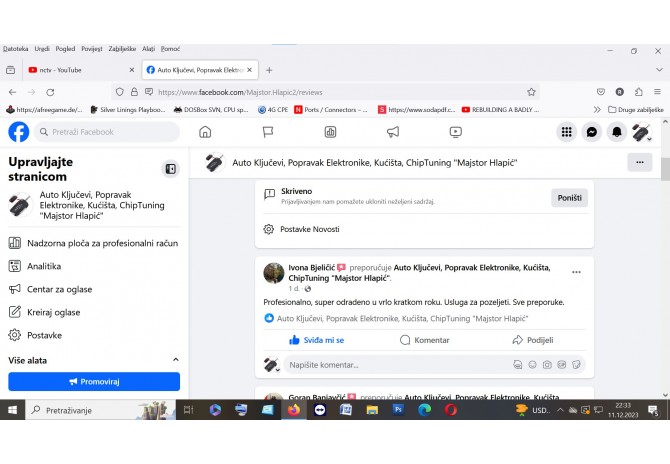
Task: Open Facebook notifications bell
Action: [x=617, y=132]
